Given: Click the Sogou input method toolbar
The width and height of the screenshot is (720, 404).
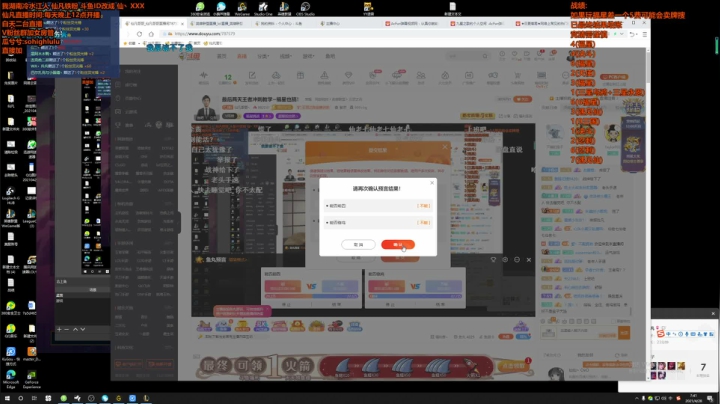Looking at the screenshot, I should pos(686,334).
